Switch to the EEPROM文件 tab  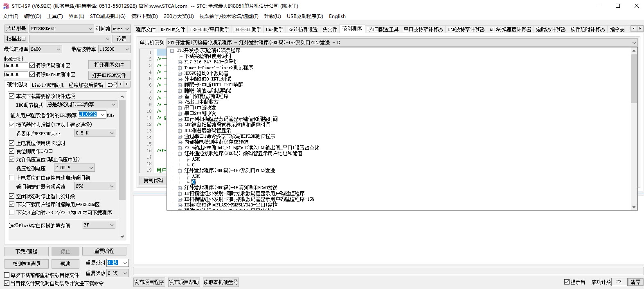[x=173, y=29]
